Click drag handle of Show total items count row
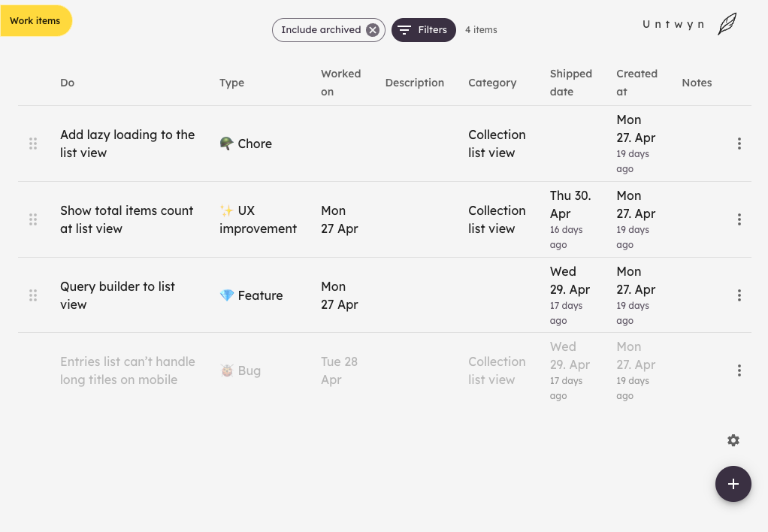Viewport: 768px width, 532px height. click(x=33, y=219)
